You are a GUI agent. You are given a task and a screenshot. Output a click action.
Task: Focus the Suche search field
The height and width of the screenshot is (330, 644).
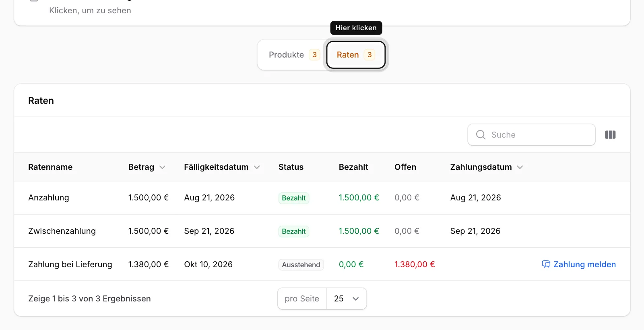(531, 135)
